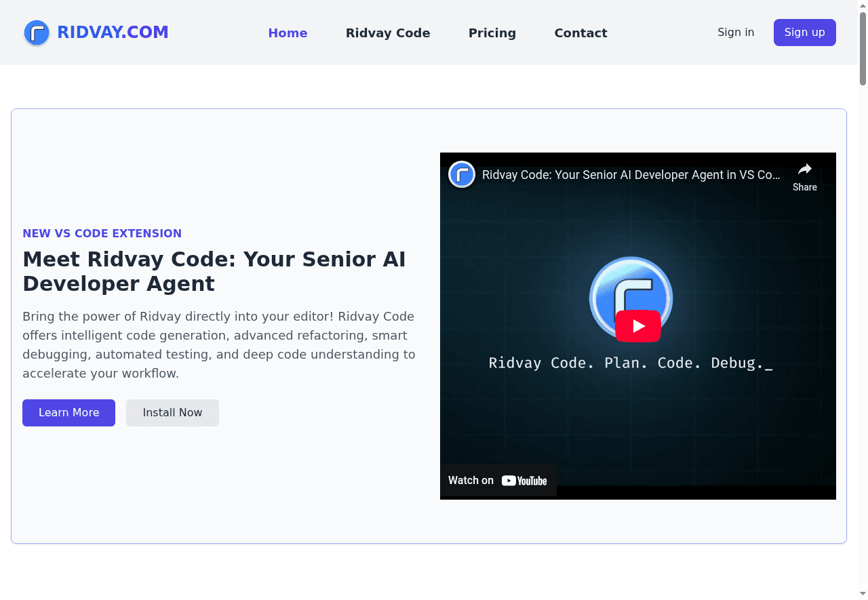Click the Sign in link

(x=736, y=33)
